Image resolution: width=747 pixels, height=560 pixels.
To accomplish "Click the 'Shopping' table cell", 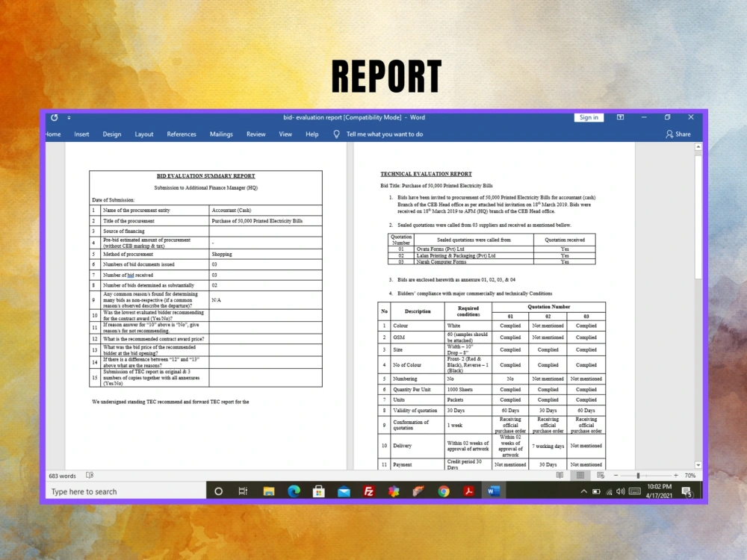I will [265, 255].
